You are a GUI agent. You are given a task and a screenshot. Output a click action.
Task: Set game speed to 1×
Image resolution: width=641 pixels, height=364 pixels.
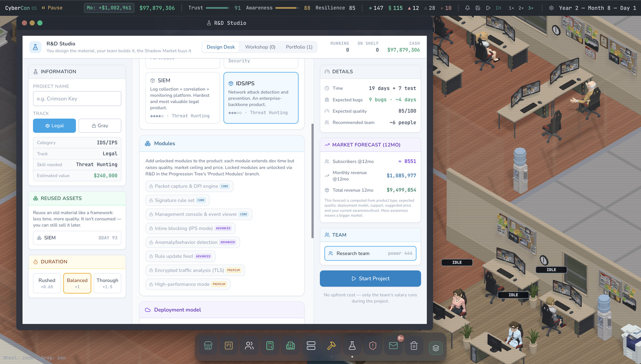(511, 8)
